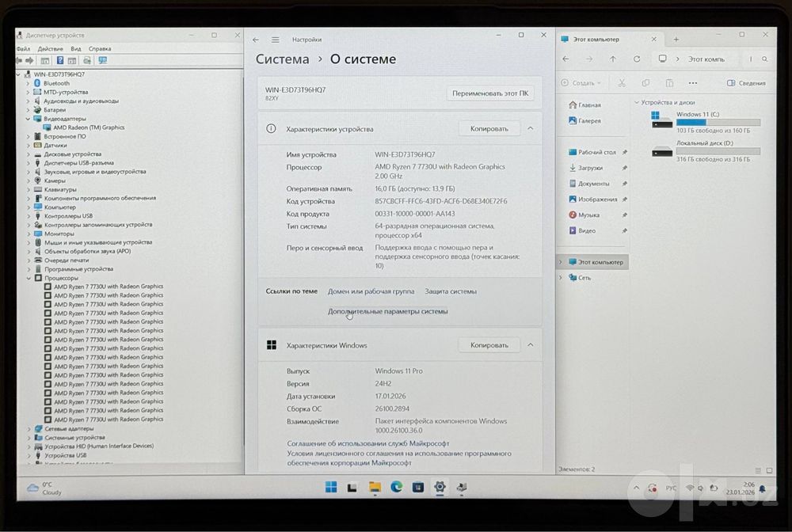The width and height of the screenshot is (792, 532).
Task: Click Переименовать этот ПК button
Action: 490,93
